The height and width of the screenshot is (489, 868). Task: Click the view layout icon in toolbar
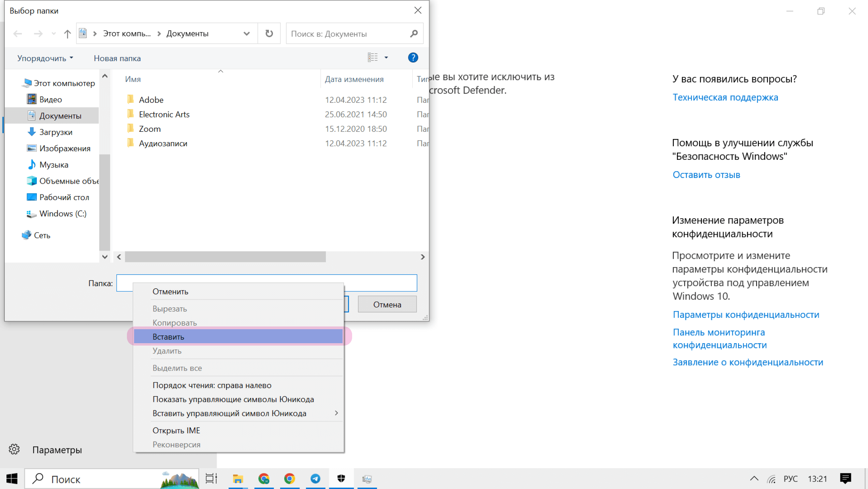pyautogui.click(x=373, y=58)
